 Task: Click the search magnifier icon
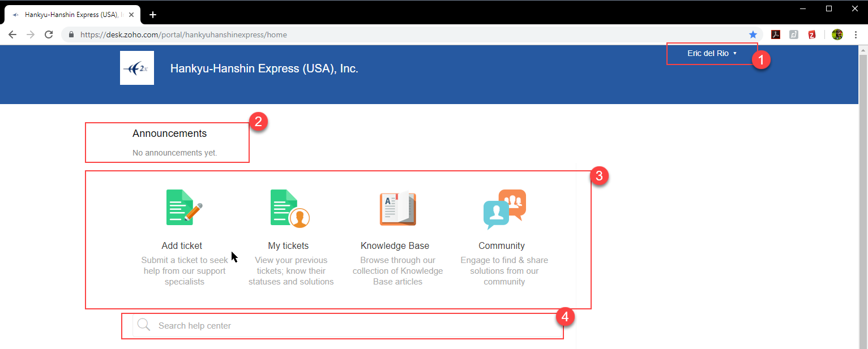click(144, 325)
